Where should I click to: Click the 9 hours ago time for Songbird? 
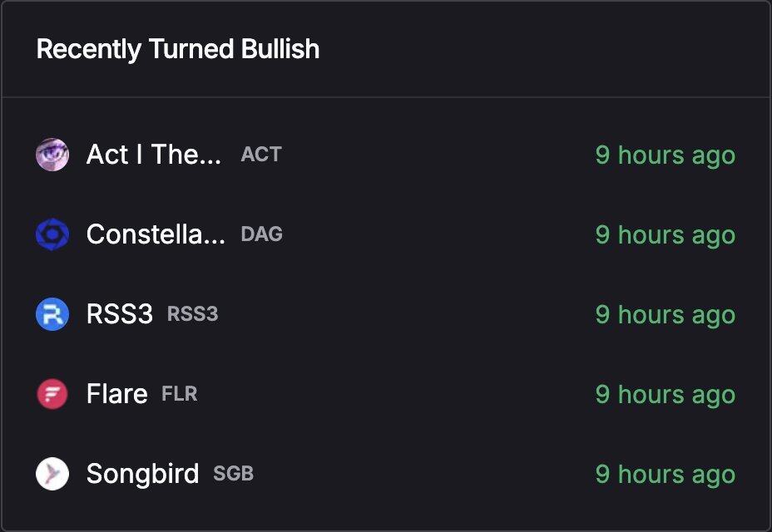click(666, 474)
